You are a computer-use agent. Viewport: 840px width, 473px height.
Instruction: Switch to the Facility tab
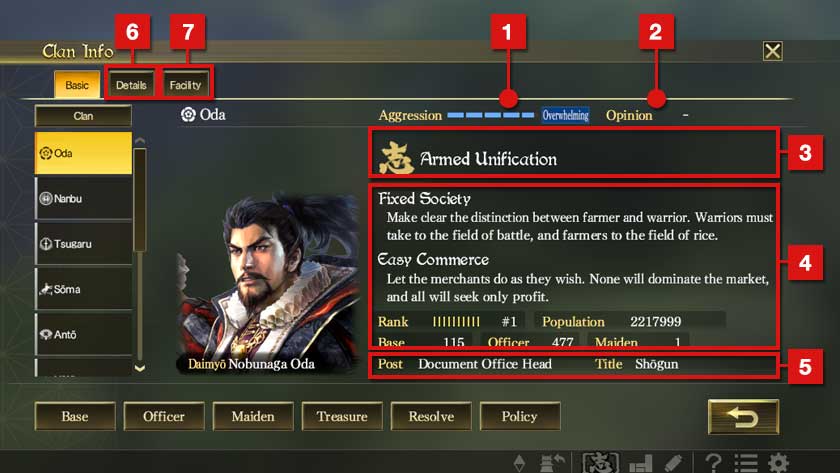185,85
